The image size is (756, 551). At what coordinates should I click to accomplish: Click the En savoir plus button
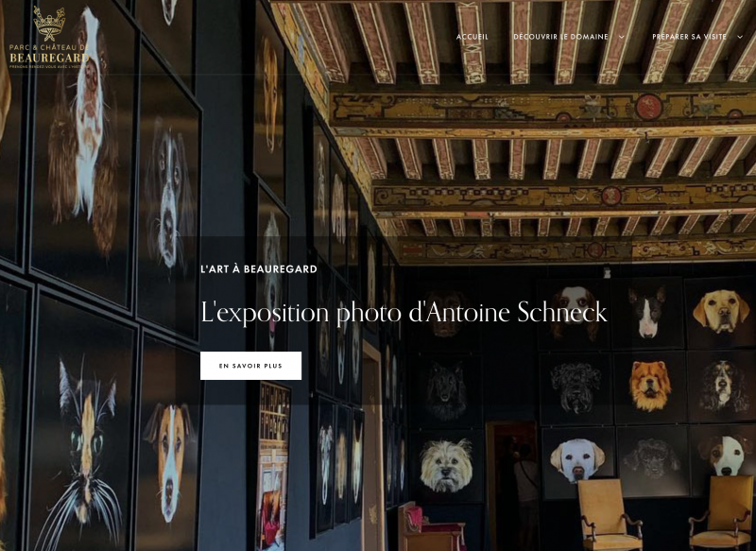pyautogui.click(x=250, y=366)
